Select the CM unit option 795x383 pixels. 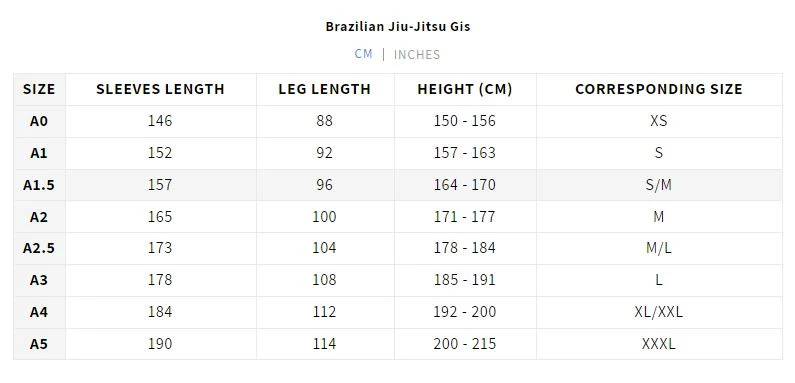tap(364, 54)
